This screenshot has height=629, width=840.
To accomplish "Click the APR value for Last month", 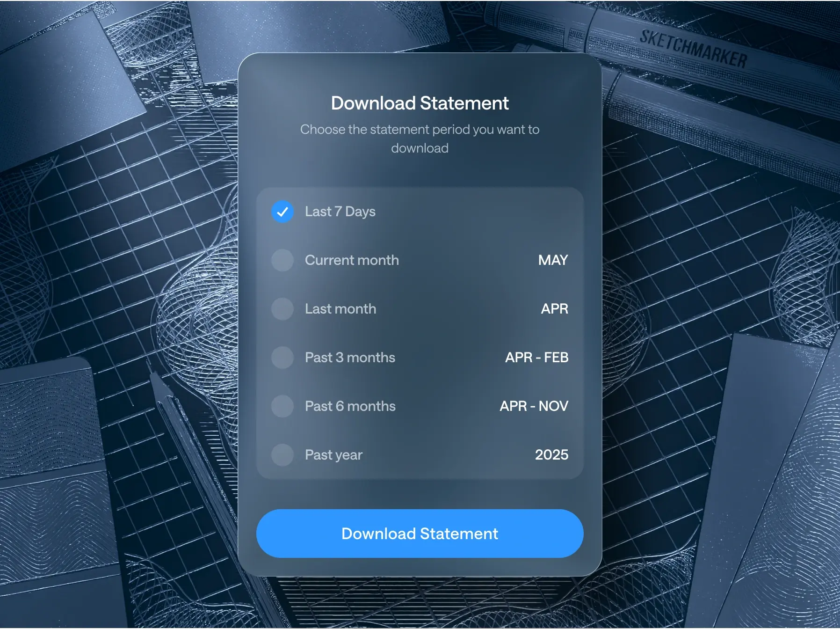I will [555, 309].
